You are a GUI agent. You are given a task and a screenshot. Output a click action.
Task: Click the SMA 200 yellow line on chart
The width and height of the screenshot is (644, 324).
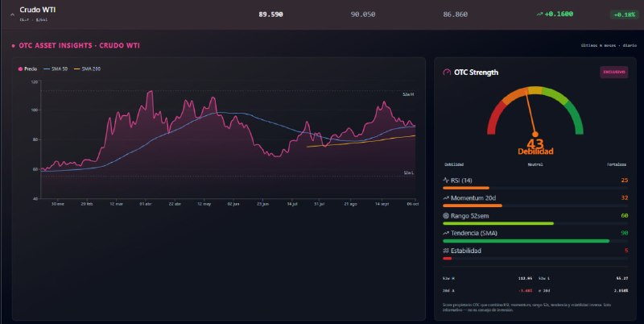[361, 142]
